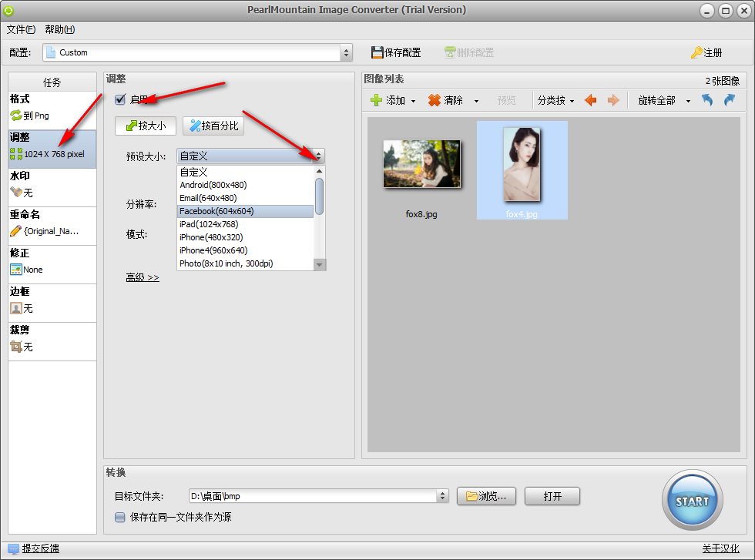
Task: Open the target folder path dropdown arrow
Action: [442, 496]
